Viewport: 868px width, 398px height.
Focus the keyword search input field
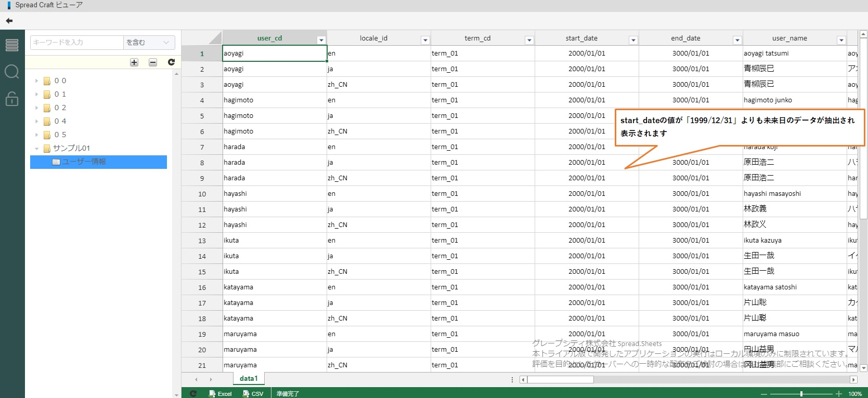(x=76, y=43)
